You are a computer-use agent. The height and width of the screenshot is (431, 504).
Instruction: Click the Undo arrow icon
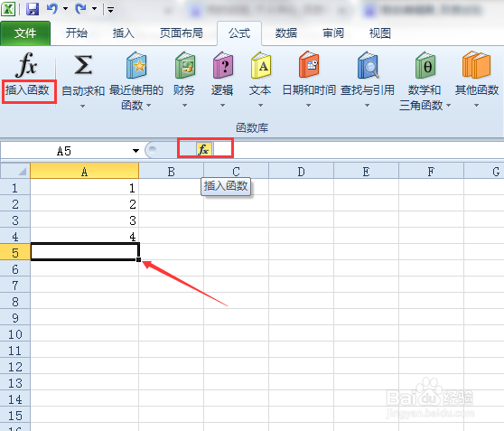[52, 8]
